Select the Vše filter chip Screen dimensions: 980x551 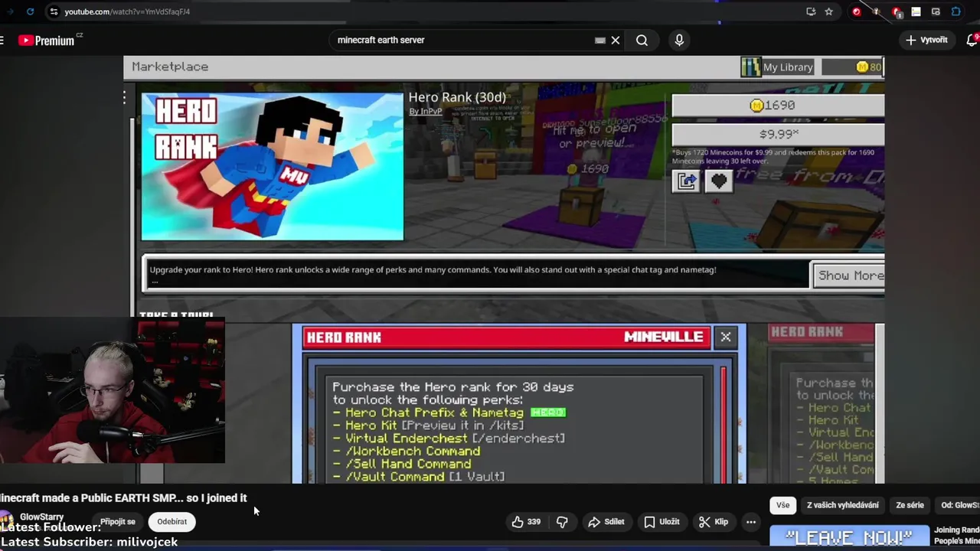coord(782,505)
